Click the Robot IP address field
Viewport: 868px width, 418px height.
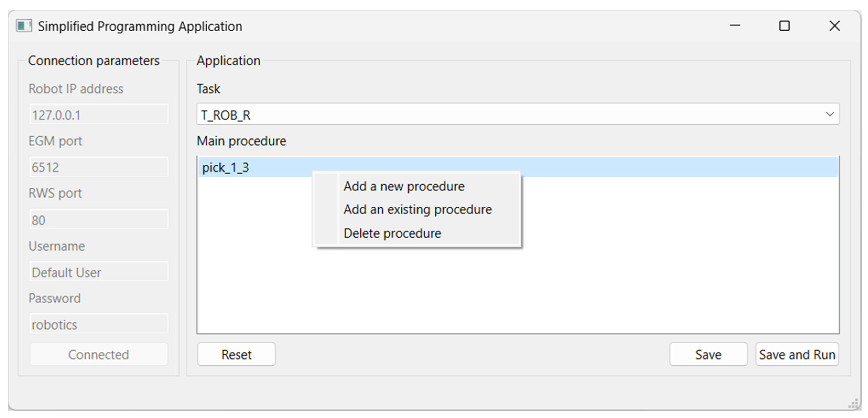[98, 115]
